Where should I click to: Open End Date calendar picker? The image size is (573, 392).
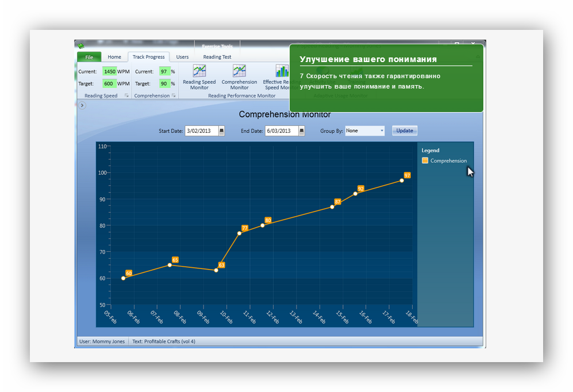(302, 131)
